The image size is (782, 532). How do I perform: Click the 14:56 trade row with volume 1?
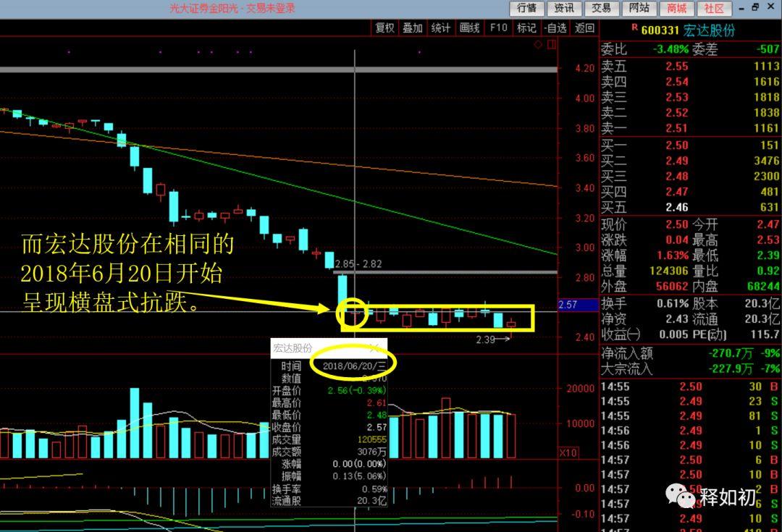(690, 430)
